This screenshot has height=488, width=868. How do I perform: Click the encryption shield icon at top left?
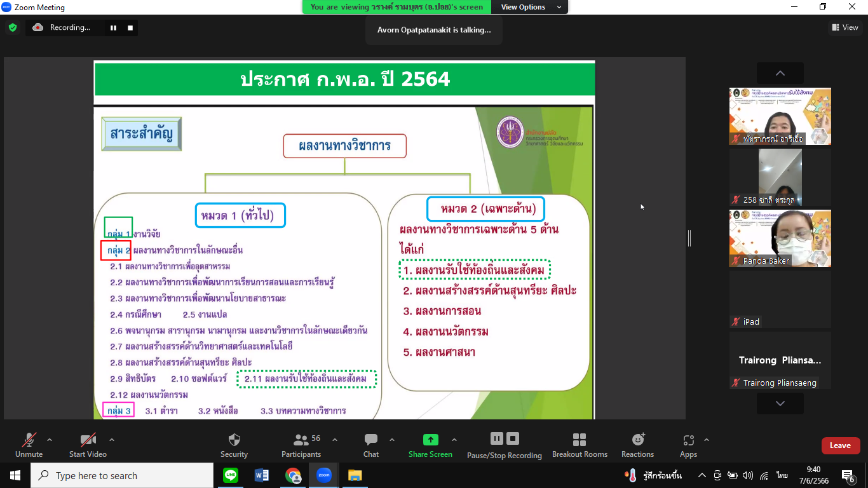[13, 27]
